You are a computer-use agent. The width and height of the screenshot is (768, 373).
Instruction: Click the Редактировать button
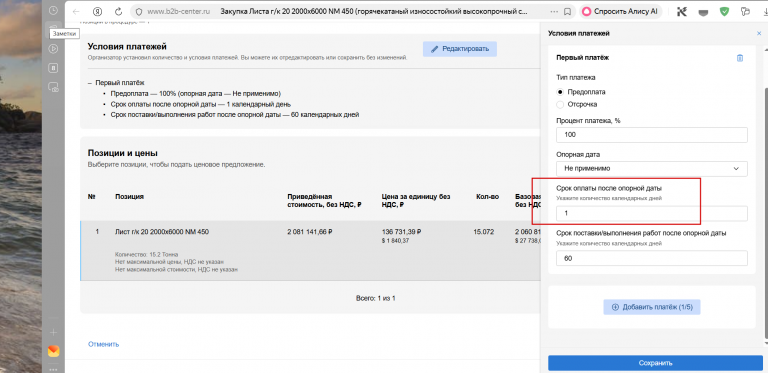point(460,49)
